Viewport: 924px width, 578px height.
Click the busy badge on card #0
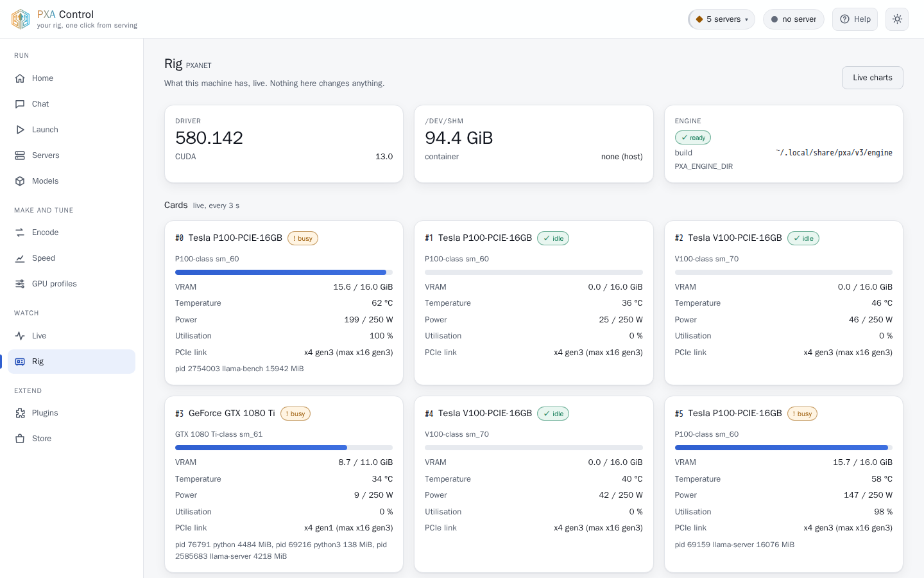tap(303, 238)
